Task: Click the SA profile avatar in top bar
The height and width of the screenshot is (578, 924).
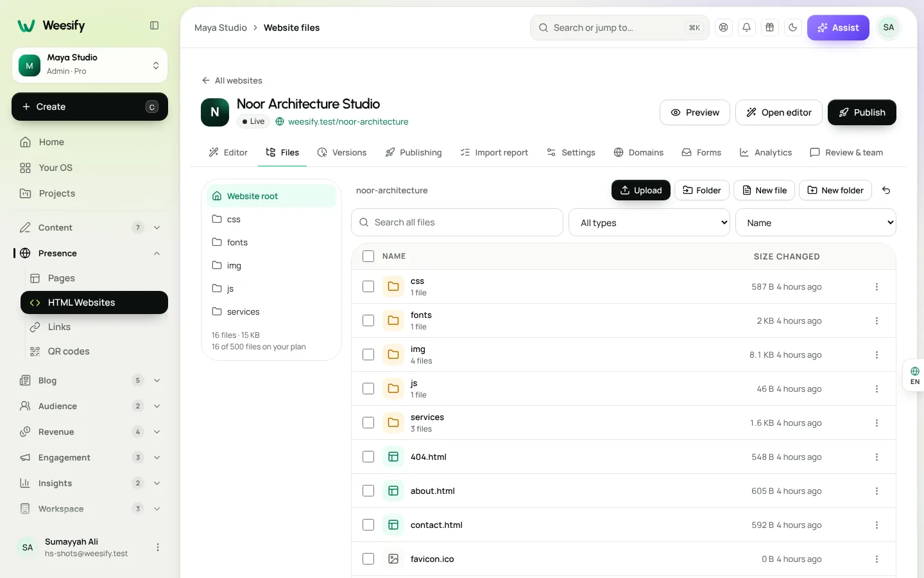Action: [x=888, y=28]
